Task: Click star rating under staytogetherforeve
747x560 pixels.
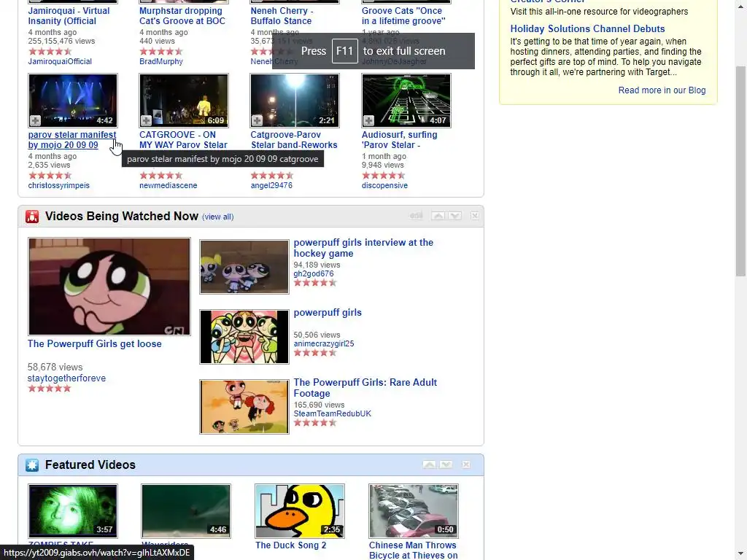Action: pyautogui.click(x=50, y=389)
